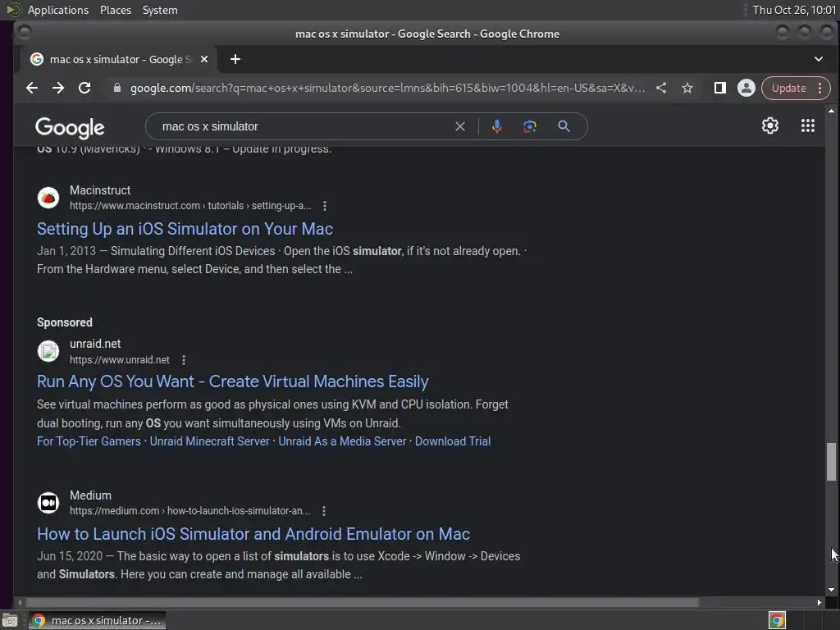Click the horizontal scrollbar right arrow

(x=819, y=603)
